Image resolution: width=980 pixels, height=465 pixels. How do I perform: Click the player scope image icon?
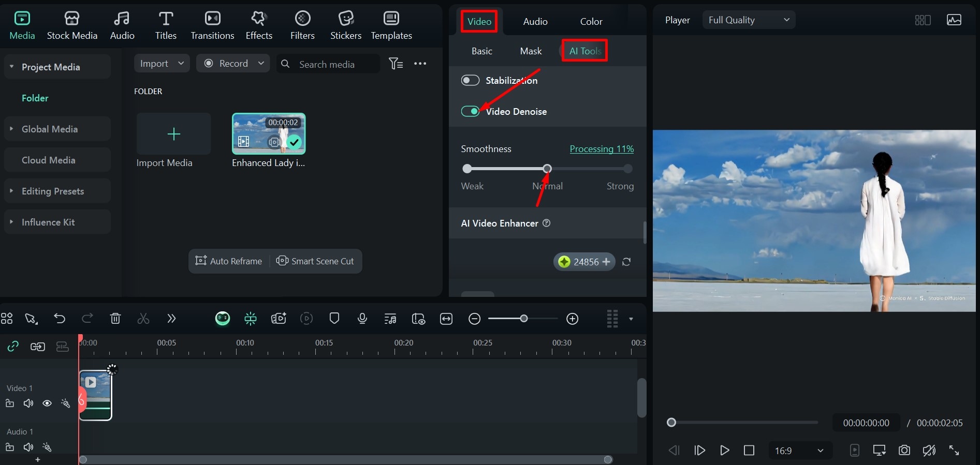954,20
